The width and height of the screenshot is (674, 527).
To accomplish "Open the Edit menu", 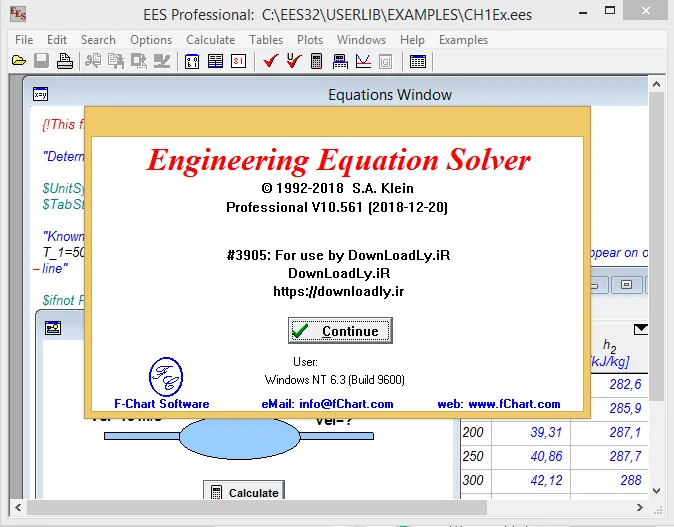I will pos(57,40).
